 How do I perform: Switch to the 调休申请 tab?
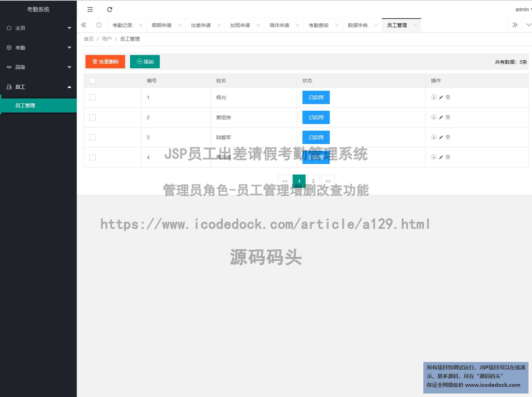pyautogui.click(x=279, y=25)
